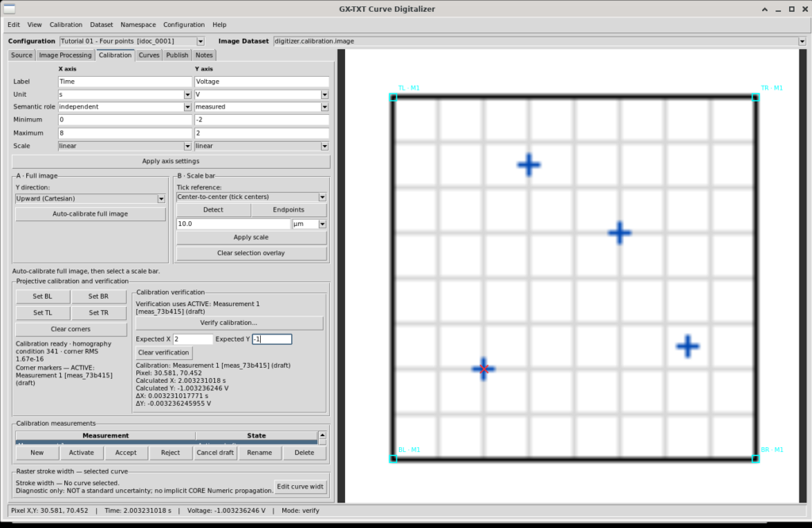The image size is (812, 528).
Task: Switch to the Curves tab
Action: [149, 55]
